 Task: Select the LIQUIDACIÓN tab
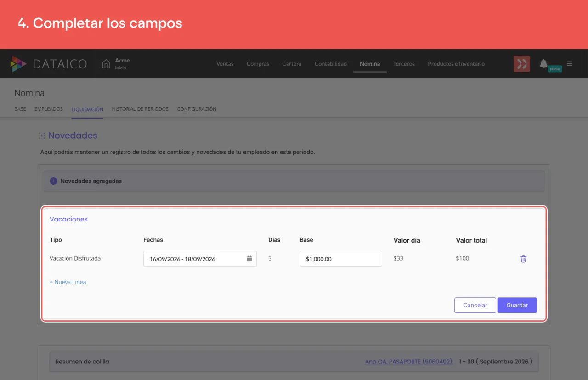[87, 109]
